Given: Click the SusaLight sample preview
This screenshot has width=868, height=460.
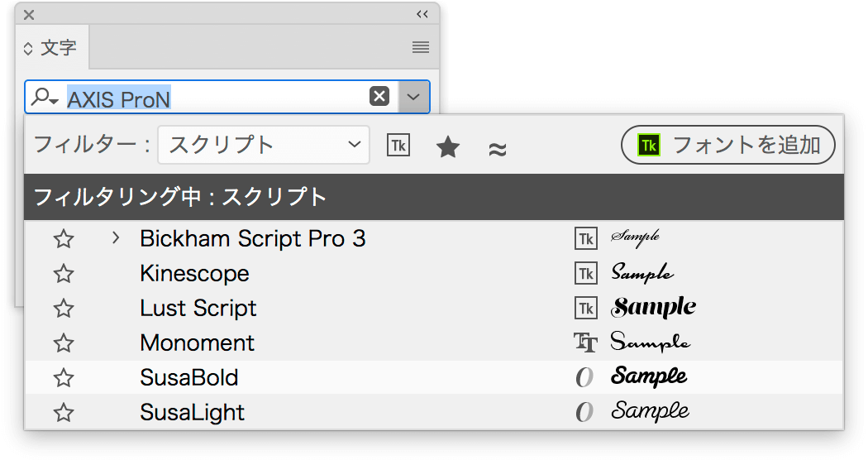Looking at the screenshot, I should [x=650, y=411].
